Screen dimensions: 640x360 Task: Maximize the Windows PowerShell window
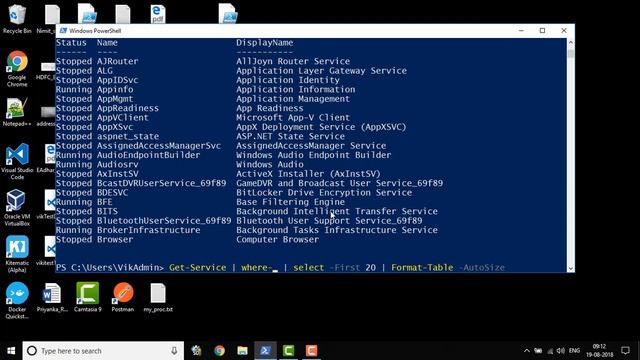(542, 31)
